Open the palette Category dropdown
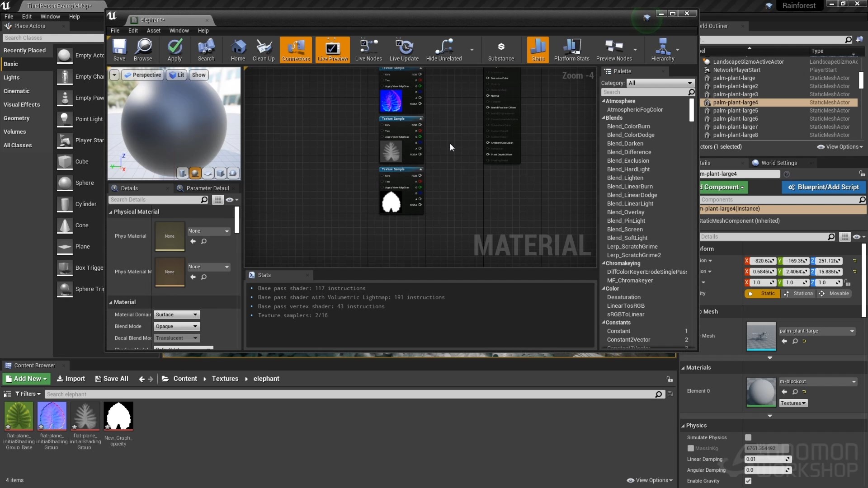This screenshot has width=868, height=488. 660,83
